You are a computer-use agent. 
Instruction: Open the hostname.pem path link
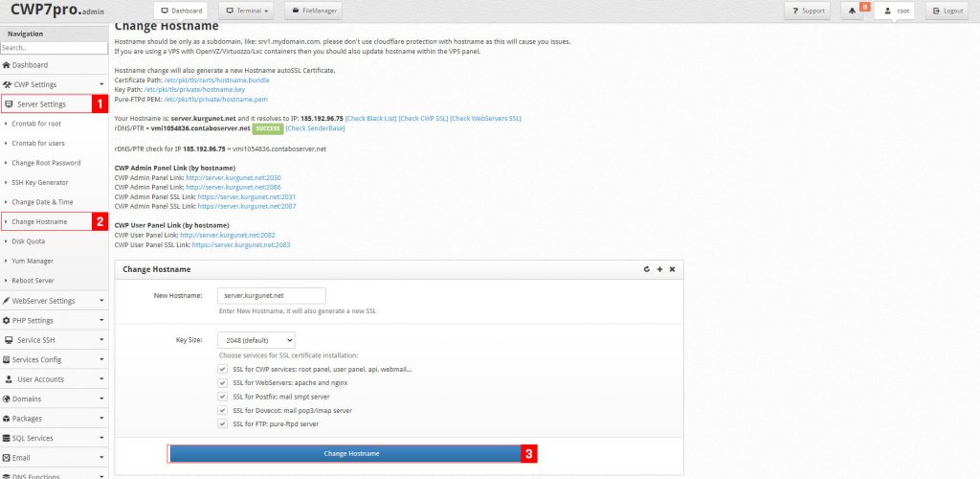pyautogui.click(x=215, y=99)
